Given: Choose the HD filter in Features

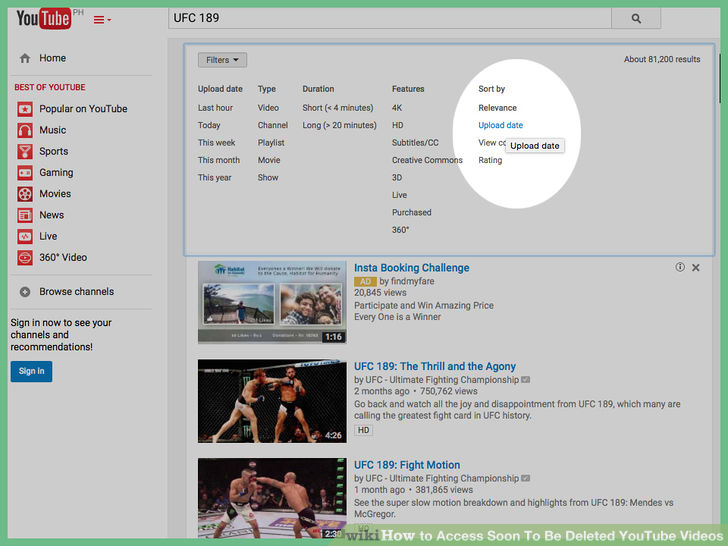Looking at the screenshot, I should [x=397, y=125].
